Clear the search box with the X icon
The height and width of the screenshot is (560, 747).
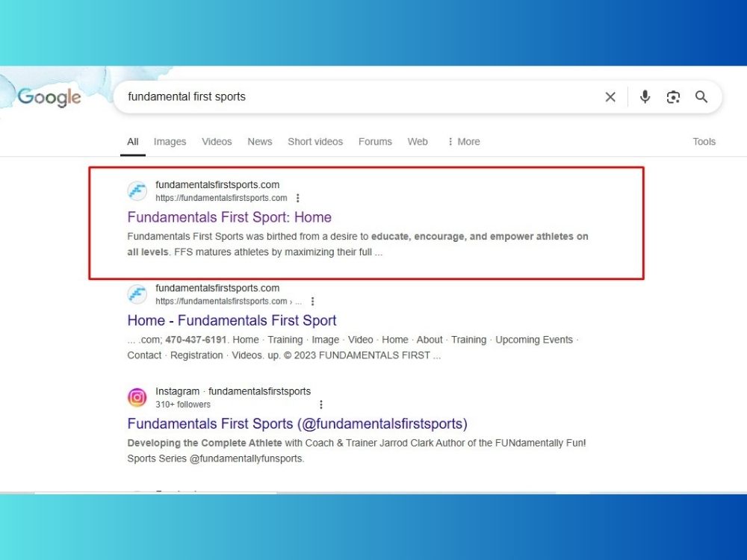point(610,97)
